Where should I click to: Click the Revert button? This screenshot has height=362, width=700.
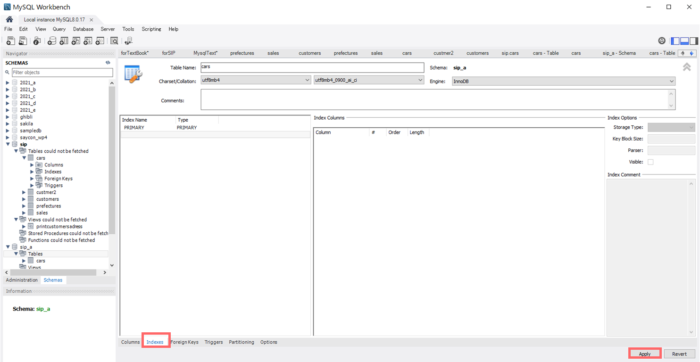point(679,354)
